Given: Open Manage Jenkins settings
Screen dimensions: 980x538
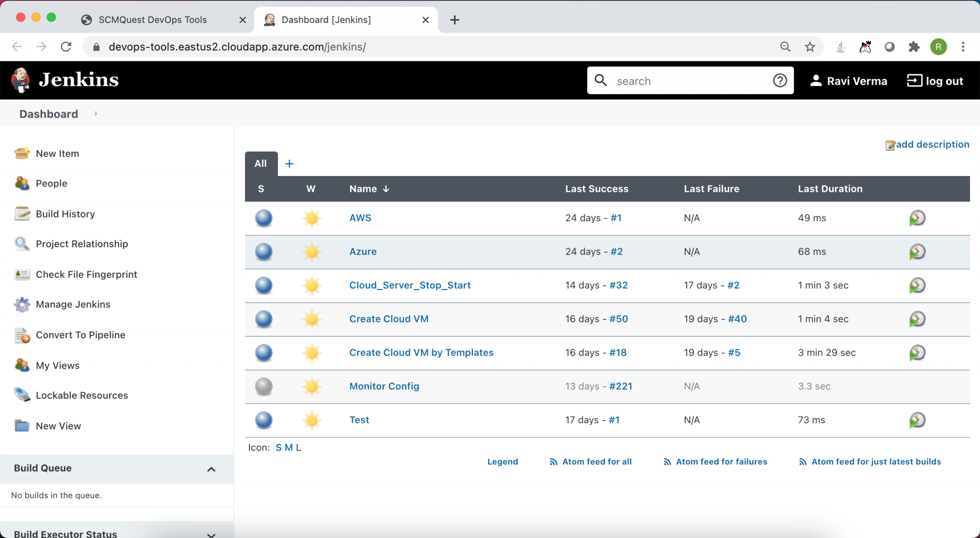Looking at the screenshot, I should click(x=73, y=304).
